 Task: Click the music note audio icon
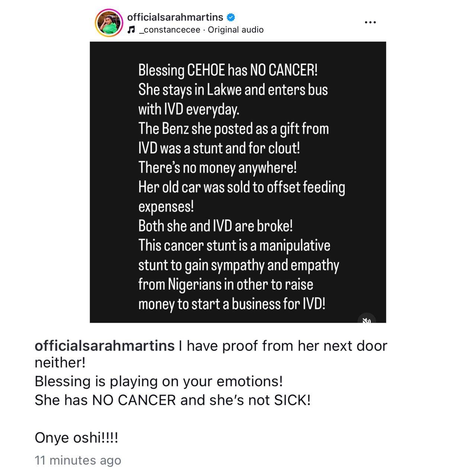point(131,29)
